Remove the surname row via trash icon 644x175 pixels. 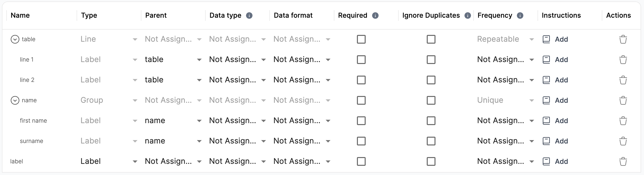click(623, 141)
